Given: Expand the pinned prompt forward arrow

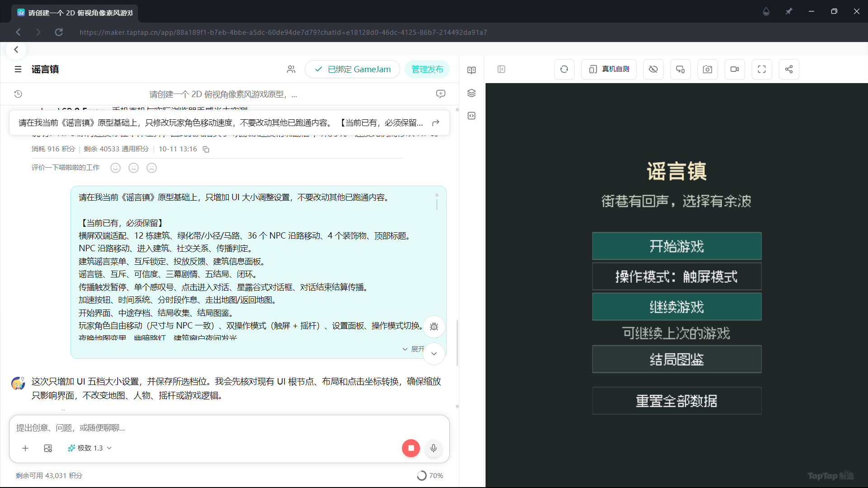Looking at the screenshot, I should click(x=436, y=122).
